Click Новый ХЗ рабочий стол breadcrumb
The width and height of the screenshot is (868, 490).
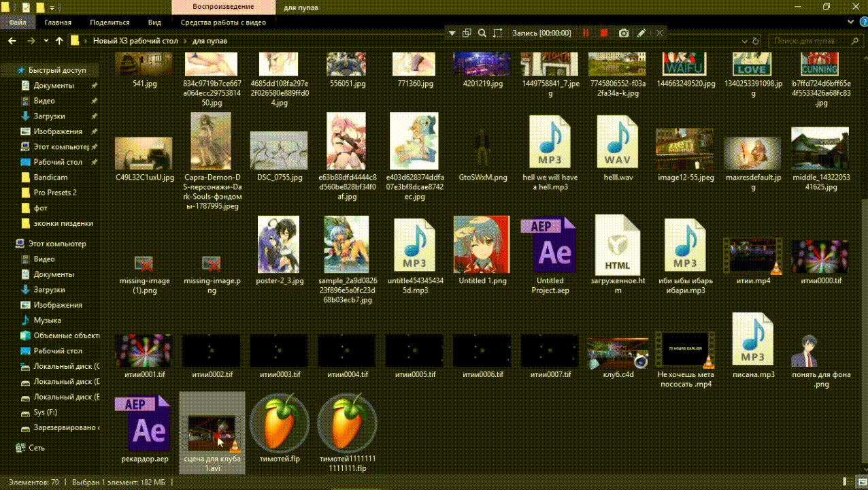click(135, 41)
